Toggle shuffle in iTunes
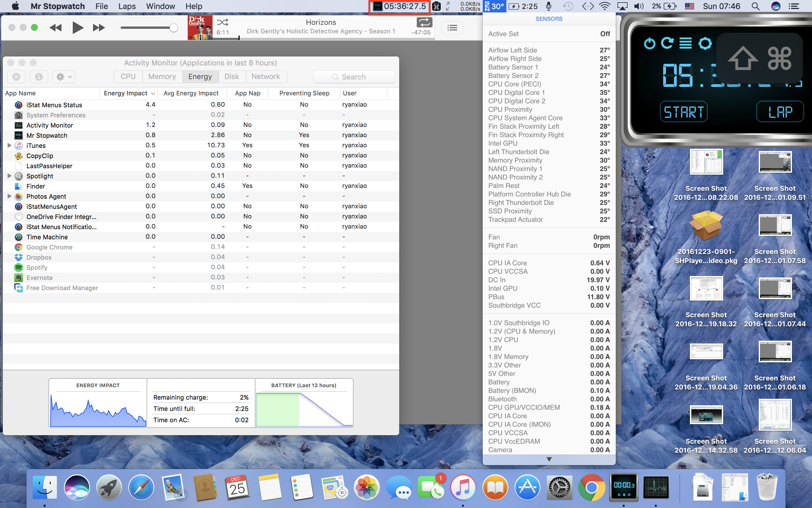Image resolution: width=812 pixels, height=508 pixels. tap(222, 22)
